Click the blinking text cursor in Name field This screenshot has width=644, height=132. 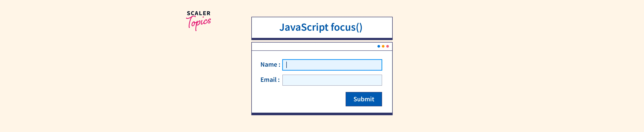[286, 65]
